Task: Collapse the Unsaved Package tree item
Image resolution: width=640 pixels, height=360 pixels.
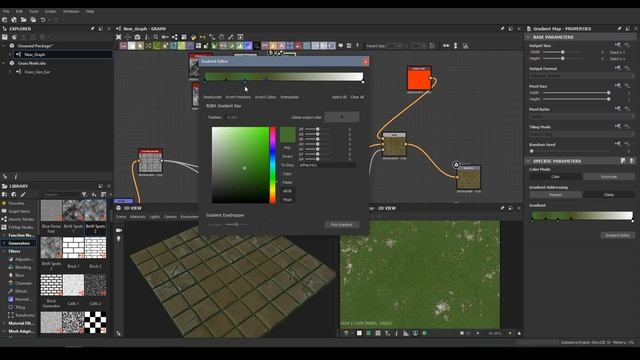Action: pos(4,46)
